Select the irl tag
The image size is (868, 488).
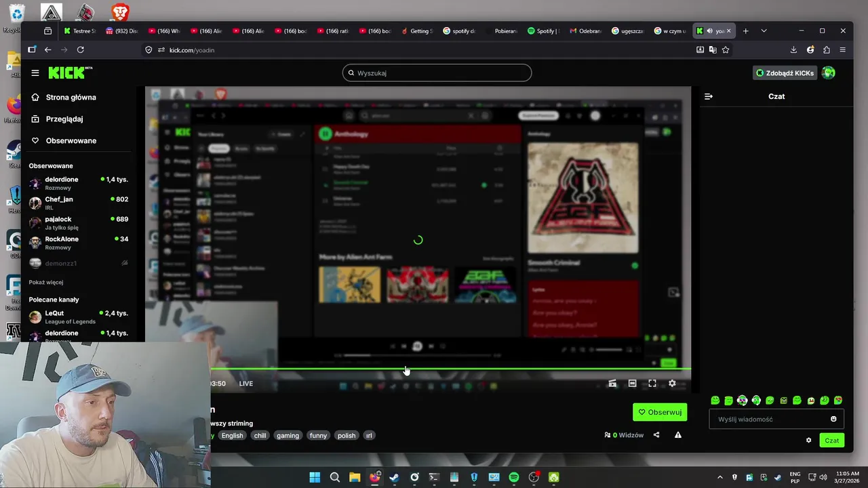(369, 435)
